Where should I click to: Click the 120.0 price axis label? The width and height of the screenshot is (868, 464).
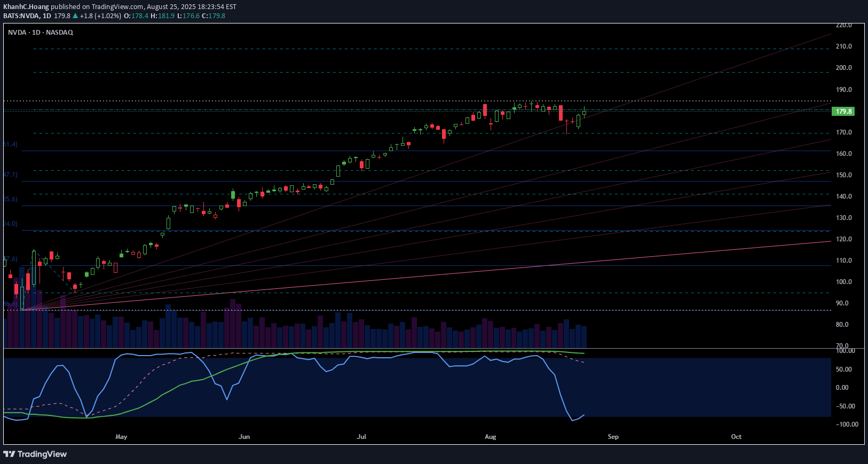tap(844, 239)
